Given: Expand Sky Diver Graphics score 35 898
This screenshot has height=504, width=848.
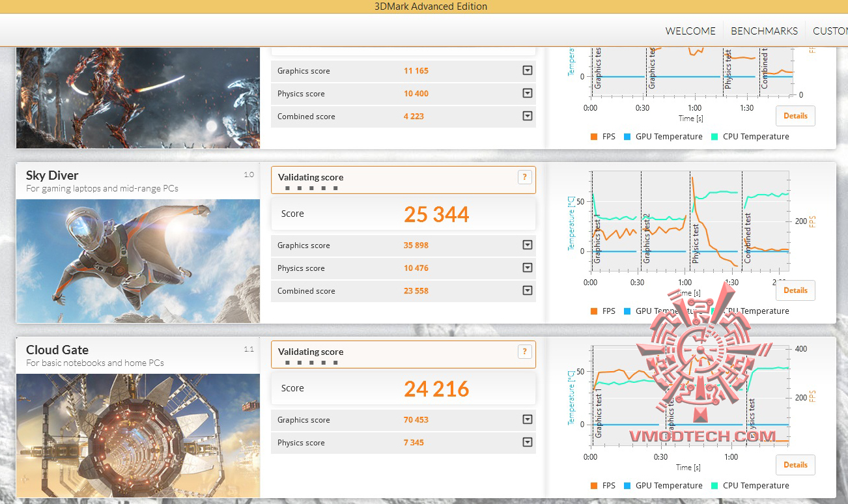Looking at the screenshot, I should [528, 245].
